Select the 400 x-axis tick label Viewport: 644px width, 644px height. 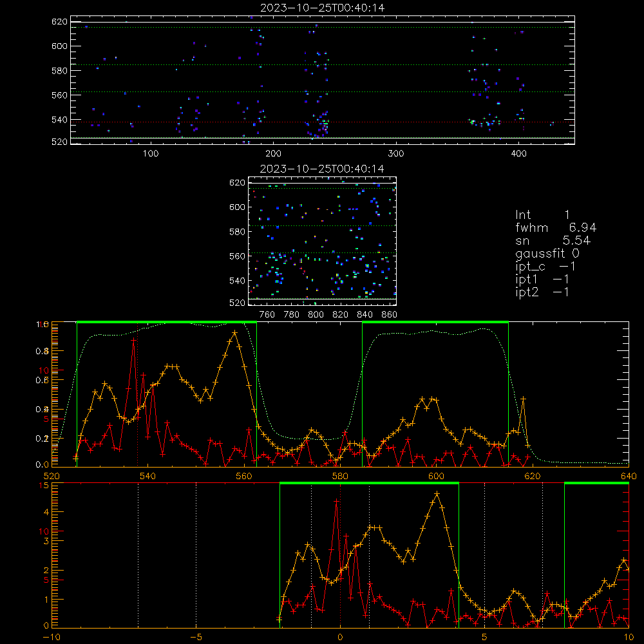[x=518, y=154]
